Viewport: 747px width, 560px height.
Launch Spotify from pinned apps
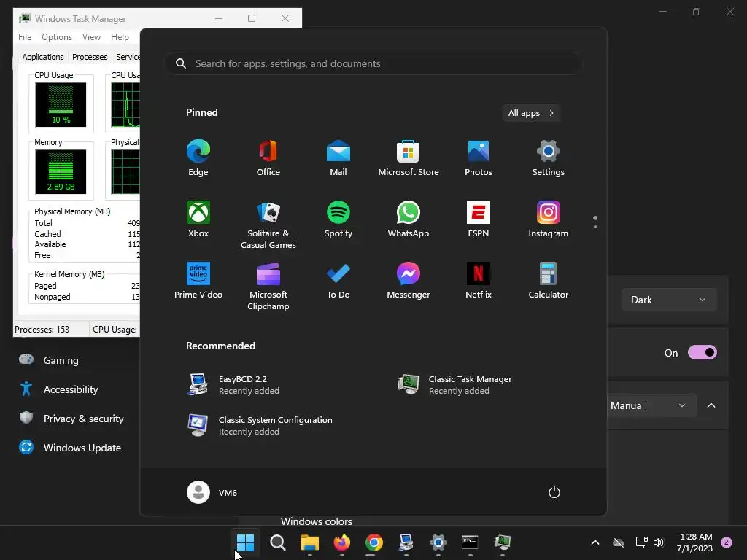(338, 219)
